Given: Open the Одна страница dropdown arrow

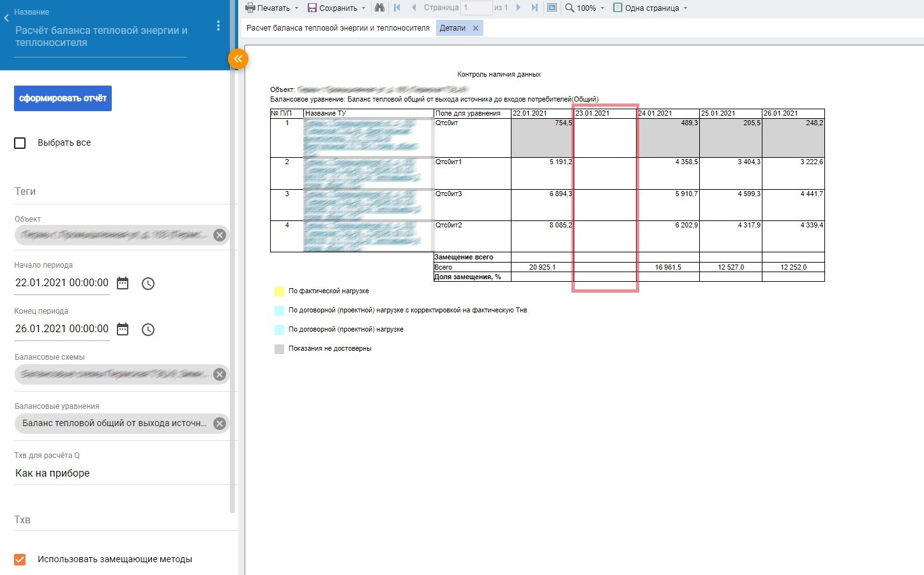Looking at the screenshot, I should (686, 8).
